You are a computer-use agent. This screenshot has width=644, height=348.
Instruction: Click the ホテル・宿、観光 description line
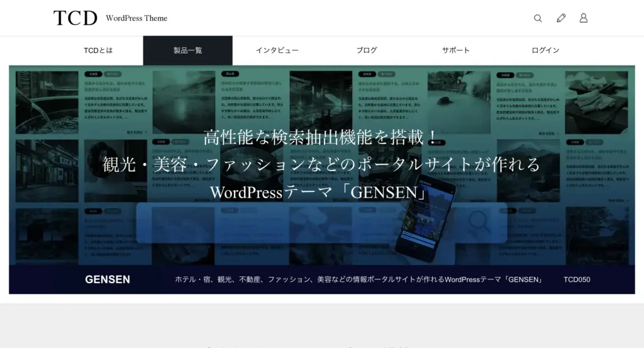359,279
